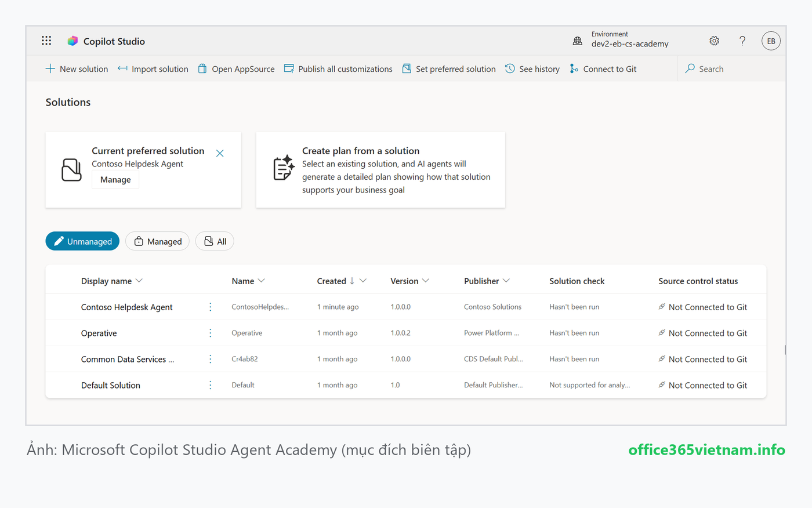
Task: Open more options for Operative
Action: point(211,333)
